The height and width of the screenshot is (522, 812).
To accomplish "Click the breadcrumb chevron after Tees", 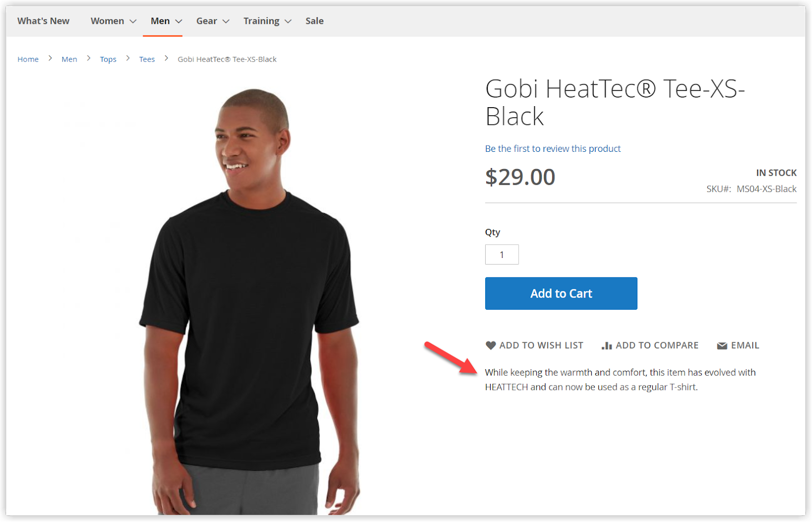I will click(166, 58).
